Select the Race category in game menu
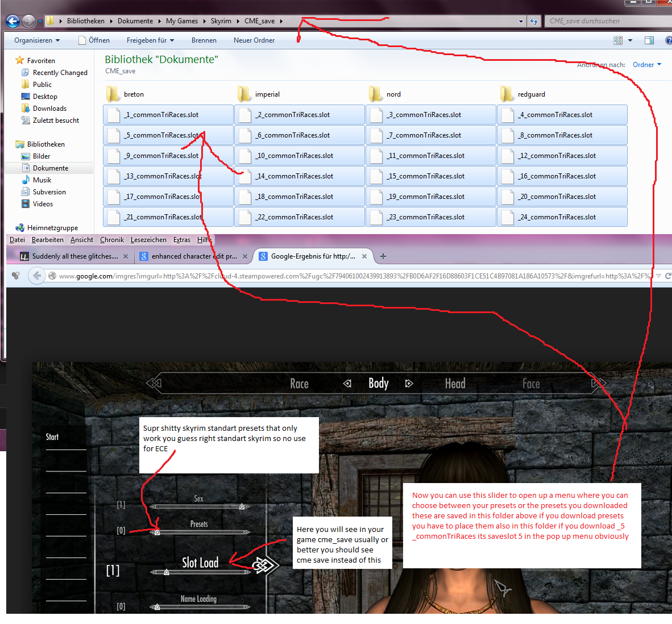 299,384
